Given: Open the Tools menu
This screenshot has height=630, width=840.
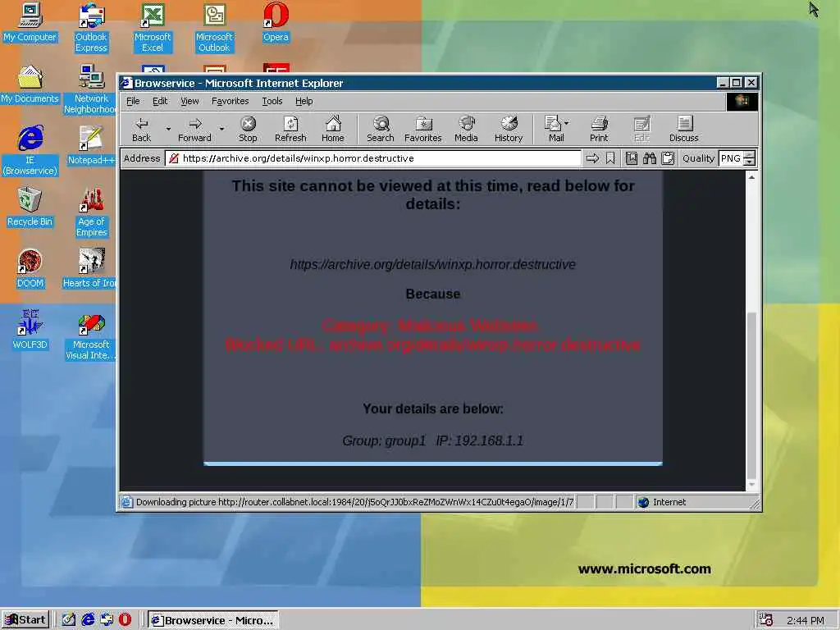Looking at the screenshot, I should click(x=272, y=101).
